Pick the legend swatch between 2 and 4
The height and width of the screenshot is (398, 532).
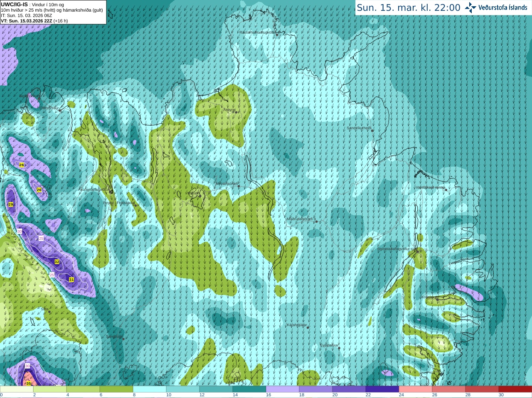pyautogui.click(x=50, y=389)
